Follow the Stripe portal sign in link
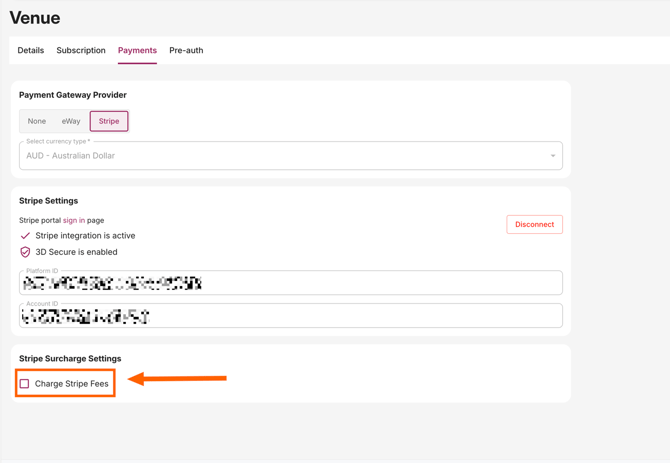The width and height of the screenshot is (670, 463). tap(74, 220)
